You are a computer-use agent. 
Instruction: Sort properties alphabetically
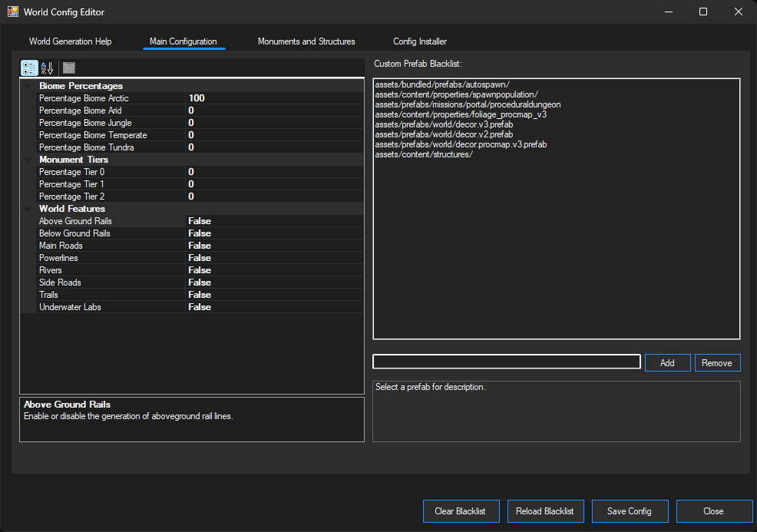(47, 68)
